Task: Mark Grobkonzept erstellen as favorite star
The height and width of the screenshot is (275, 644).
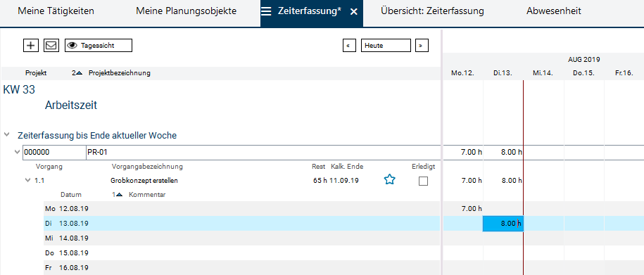Action: pos(389,179)
